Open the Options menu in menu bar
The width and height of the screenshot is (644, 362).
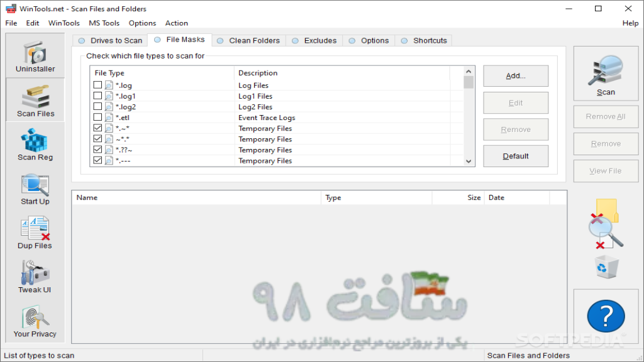tap(142, 23)
